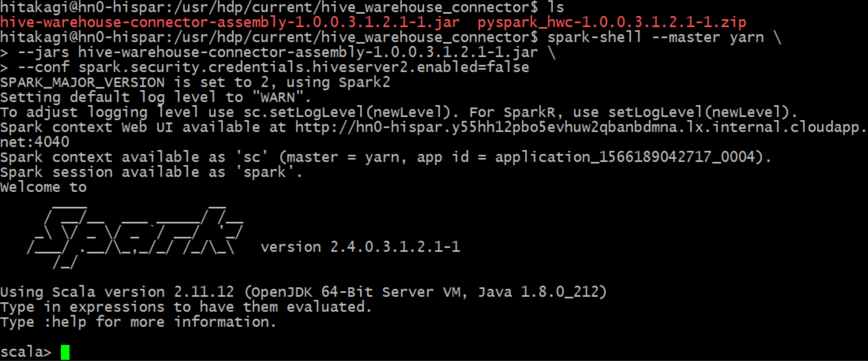Click the red pyspark_hwc-1.0.0.3.1.2.1-1.zip filename
This screenshot has height=361, width=868.
(612, 22)
